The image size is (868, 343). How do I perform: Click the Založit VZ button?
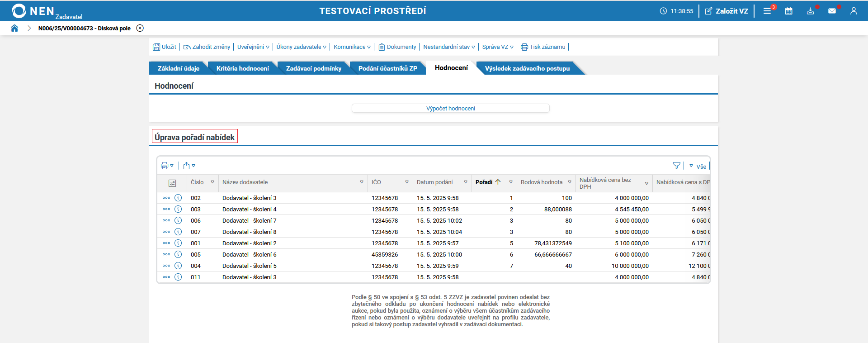726,11
